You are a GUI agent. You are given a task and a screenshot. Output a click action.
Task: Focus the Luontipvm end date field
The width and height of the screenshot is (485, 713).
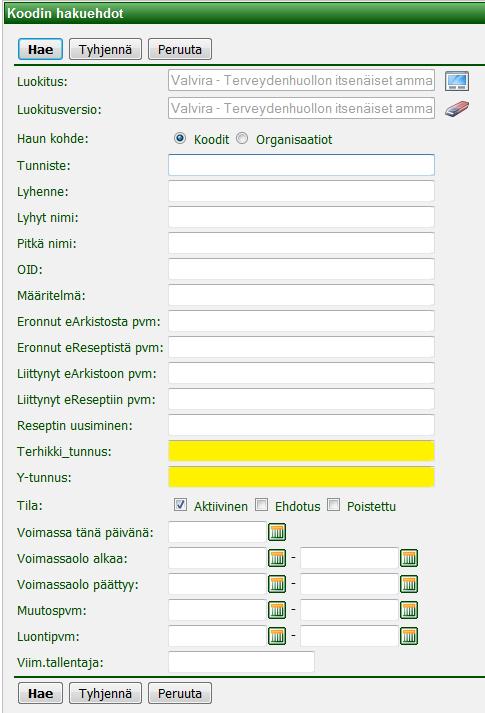click(x=349, y=636)
